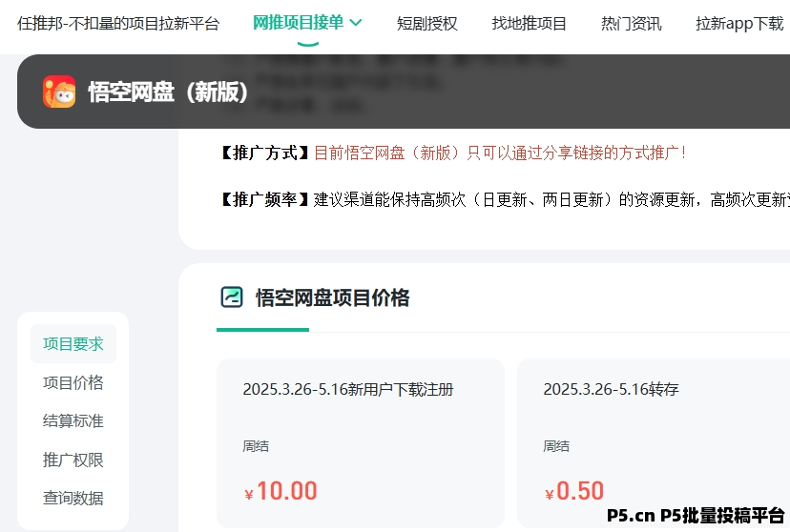
Task: Click the 悟空网盘项目价格 section tab heading
Action: pos(332,298)
